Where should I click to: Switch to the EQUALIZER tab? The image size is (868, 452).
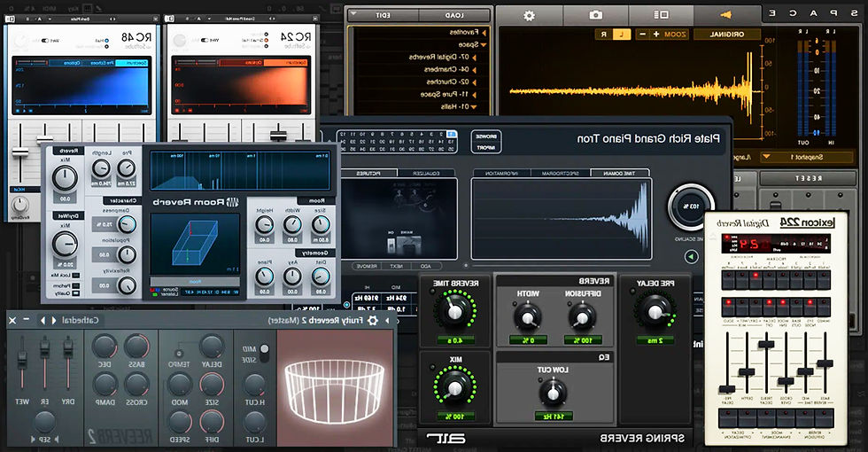(426, 174)
